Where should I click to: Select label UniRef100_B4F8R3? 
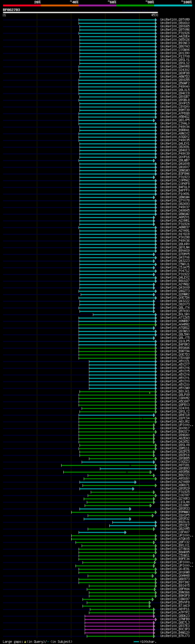[175, 344]
